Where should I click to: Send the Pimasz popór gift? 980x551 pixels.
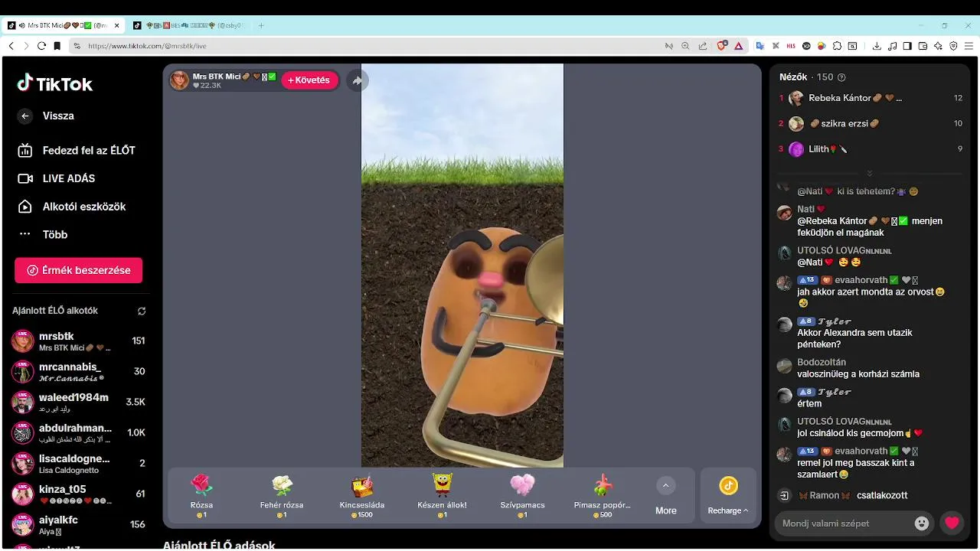coord(603,496)
